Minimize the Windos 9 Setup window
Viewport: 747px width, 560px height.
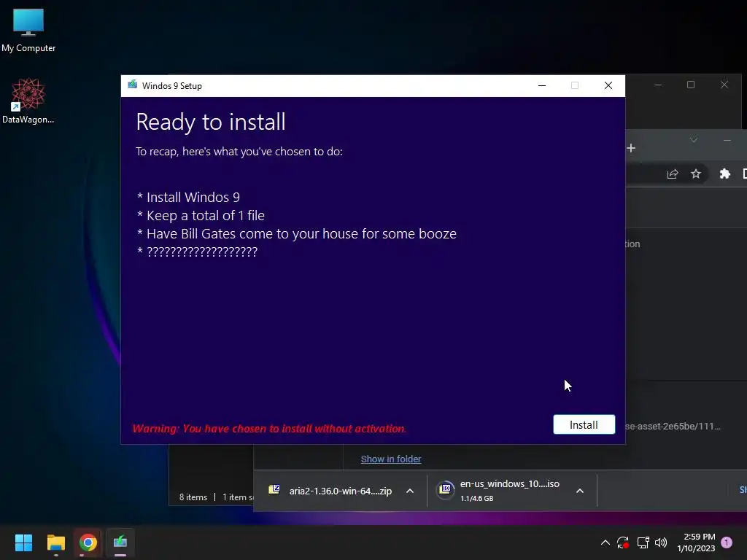tap(542, 85)
